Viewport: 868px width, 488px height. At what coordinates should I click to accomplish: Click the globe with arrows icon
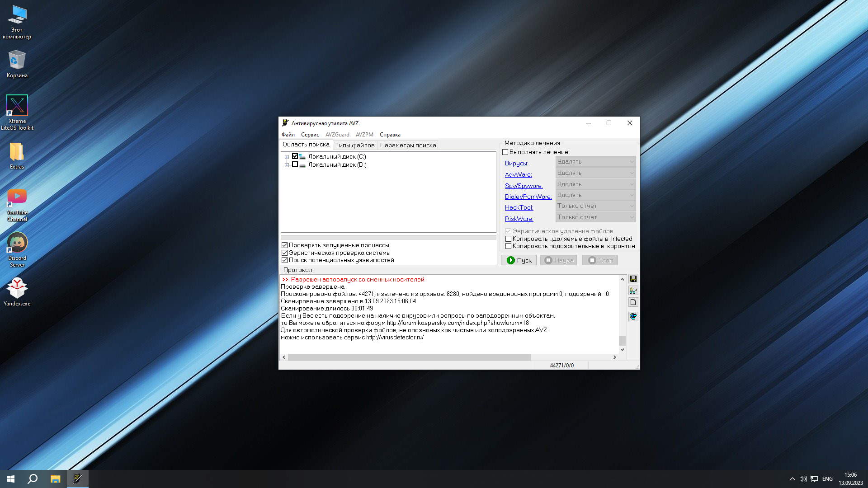633,316
